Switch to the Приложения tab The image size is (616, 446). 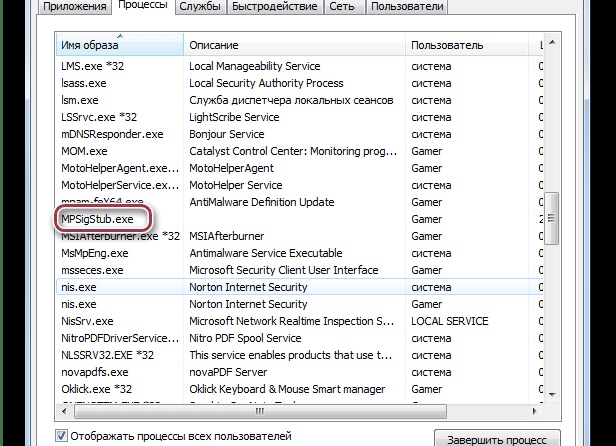click(75, 7)
